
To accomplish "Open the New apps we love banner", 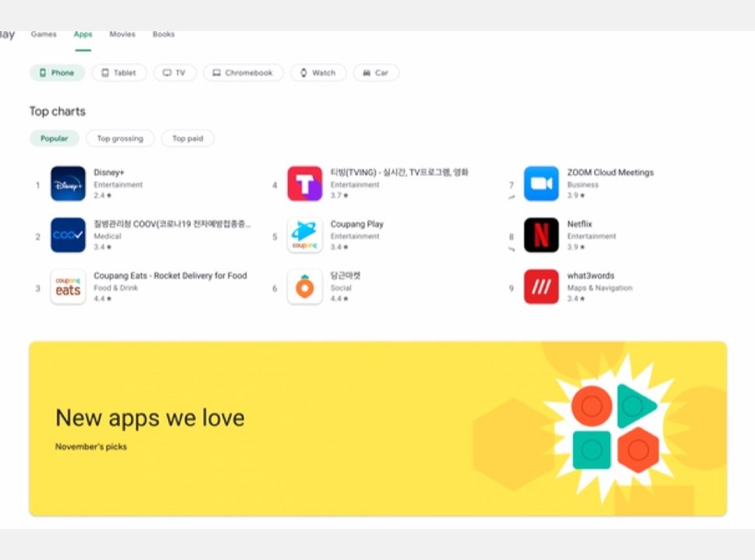I will [378, 429].
